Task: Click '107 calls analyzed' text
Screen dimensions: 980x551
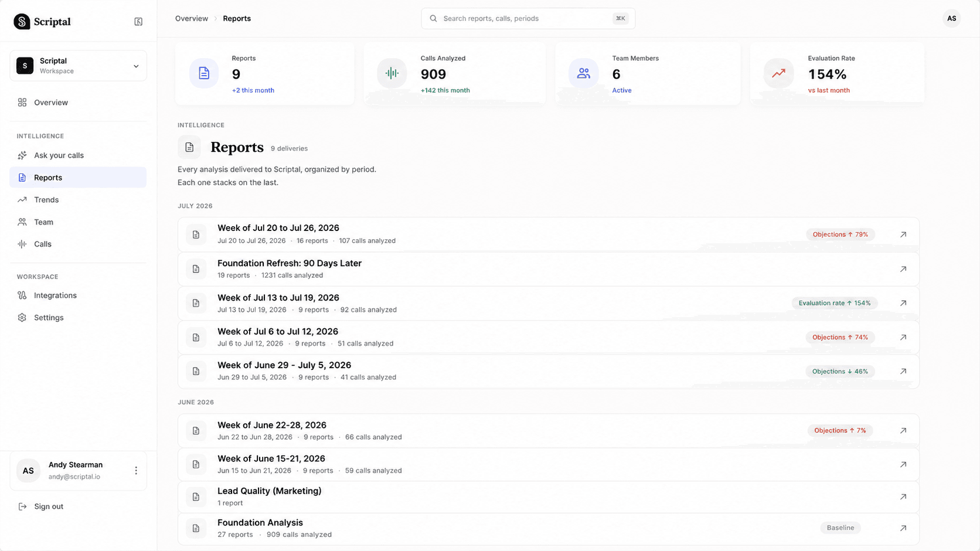Action: 367,241
